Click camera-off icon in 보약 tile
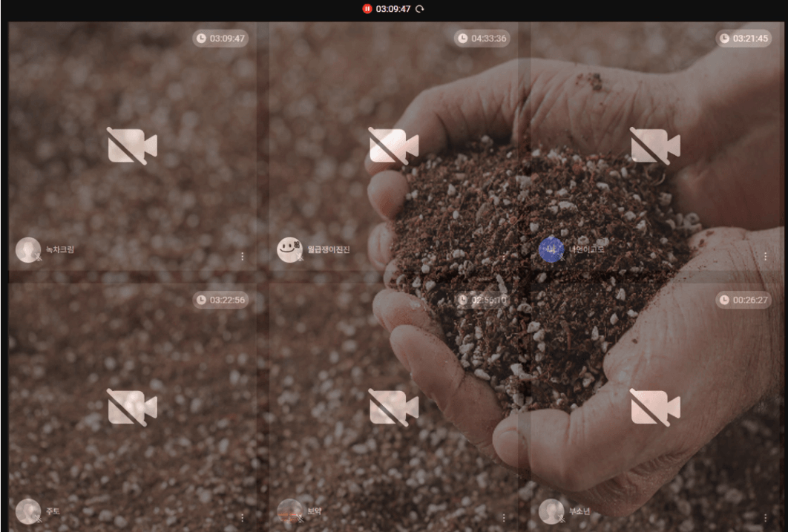This screenshot has height=532, width=788. tap(393, 407)
